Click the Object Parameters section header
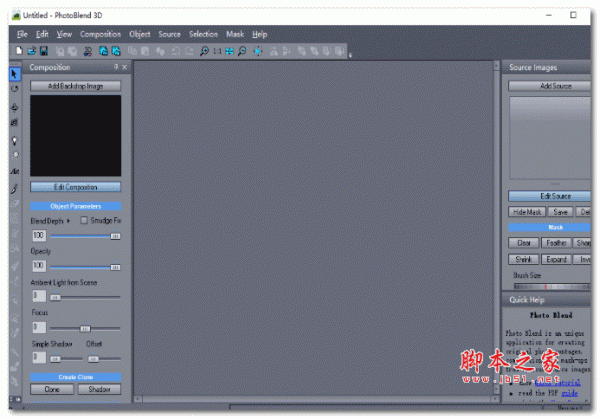This screenshot has height=419, width=600. click(x=75, y=206)
